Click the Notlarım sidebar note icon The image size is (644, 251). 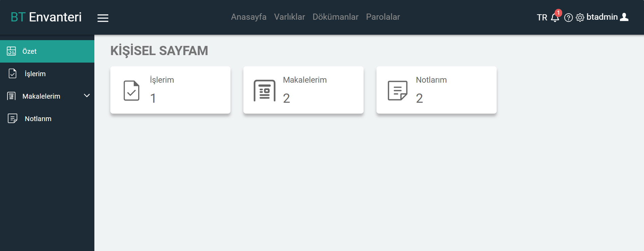click(x=13, y=119)
